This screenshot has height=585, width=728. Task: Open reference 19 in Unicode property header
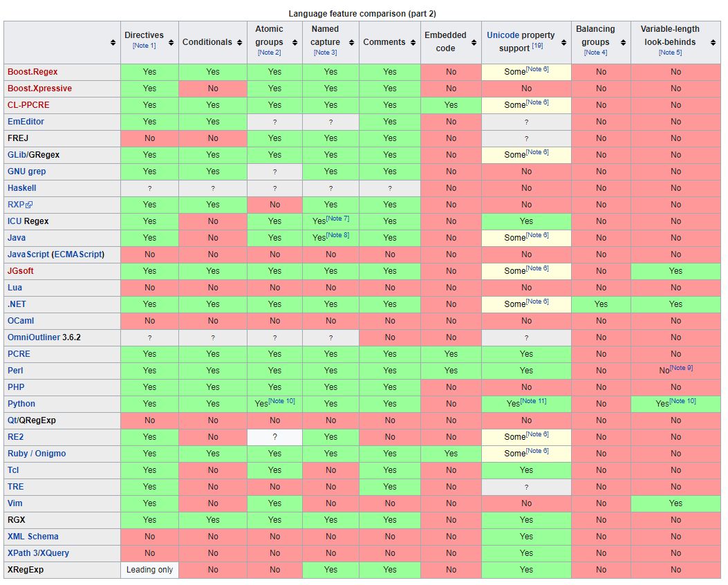537,46
